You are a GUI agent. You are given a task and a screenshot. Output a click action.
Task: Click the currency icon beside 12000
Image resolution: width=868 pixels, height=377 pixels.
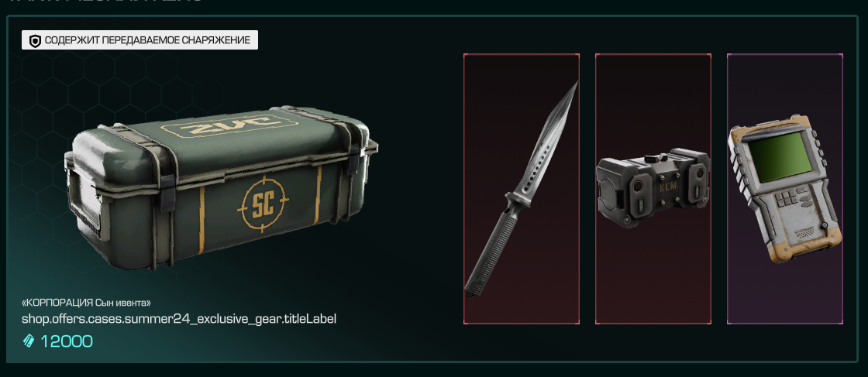[x=28, y=341]
